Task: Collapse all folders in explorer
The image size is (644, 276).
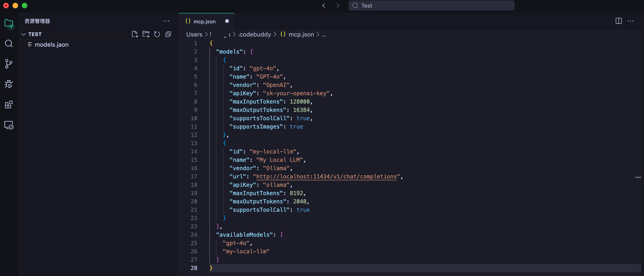Action: coord(168,34)
